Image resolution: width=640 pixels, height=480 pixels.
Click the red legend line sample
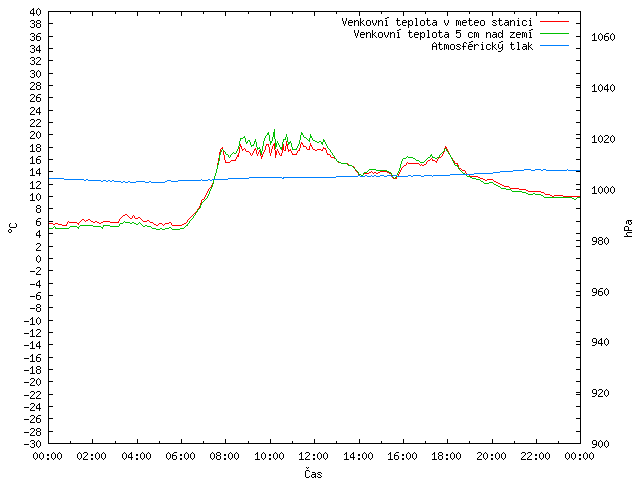tap(554, 22)
